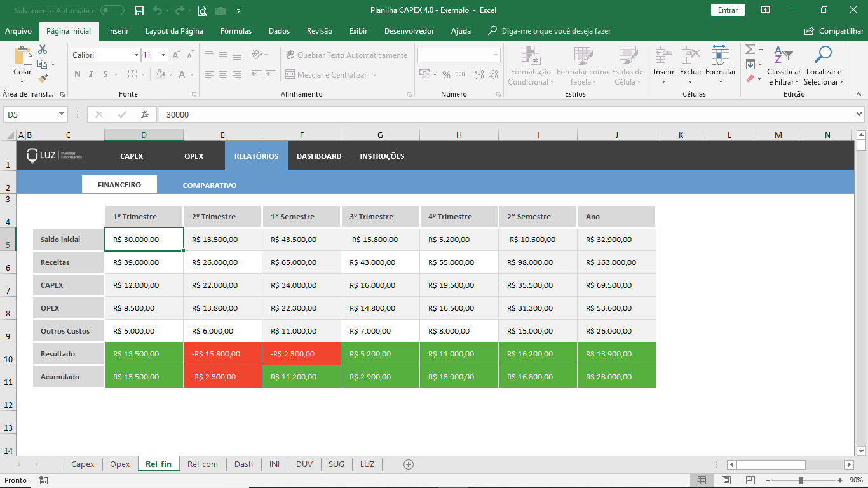Open the Calibri font name dropdown
Viewport: 868px width, 488px height.
(136, 55)
